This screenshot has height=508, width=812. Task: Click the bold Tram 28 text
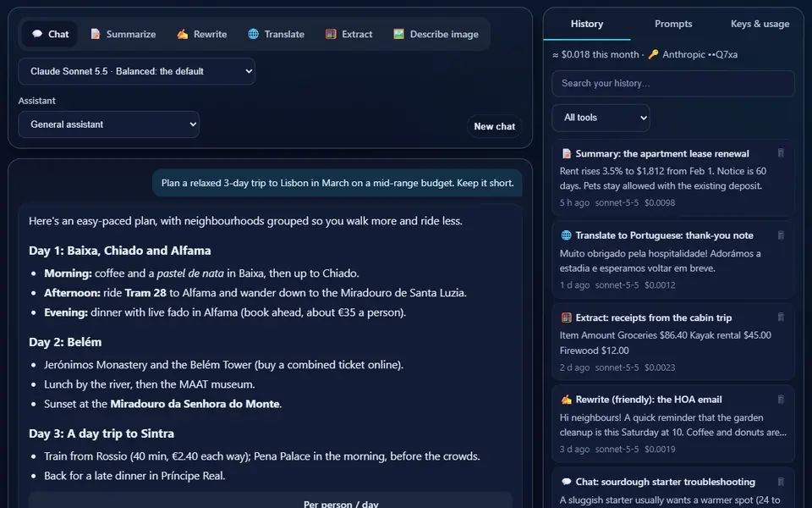pos(145,293)
